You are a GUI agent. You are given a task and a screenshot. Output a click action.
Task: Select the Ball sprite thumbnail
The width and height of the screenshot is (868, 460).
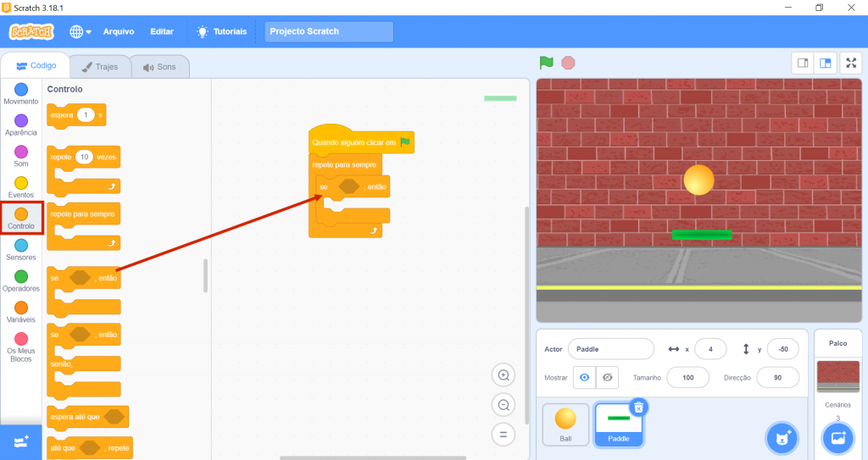(x=565, y=424)
